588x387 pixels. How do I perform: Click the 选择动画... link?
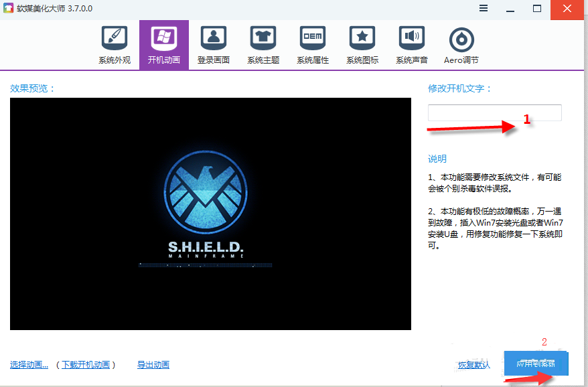point(29,365)
